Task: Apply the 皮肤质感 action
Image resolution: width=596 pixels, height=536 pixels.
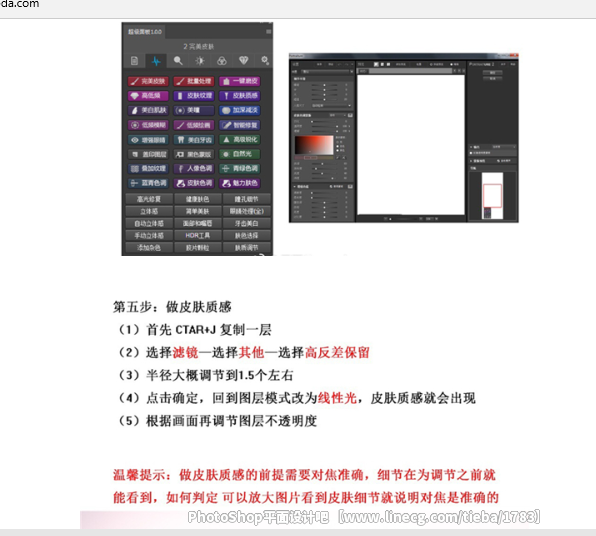Action: pos(239,95)
